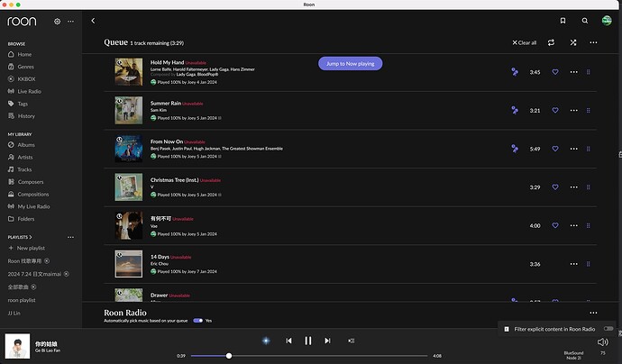Click the Roon Radio icon on From Now On

pos(515,149)
